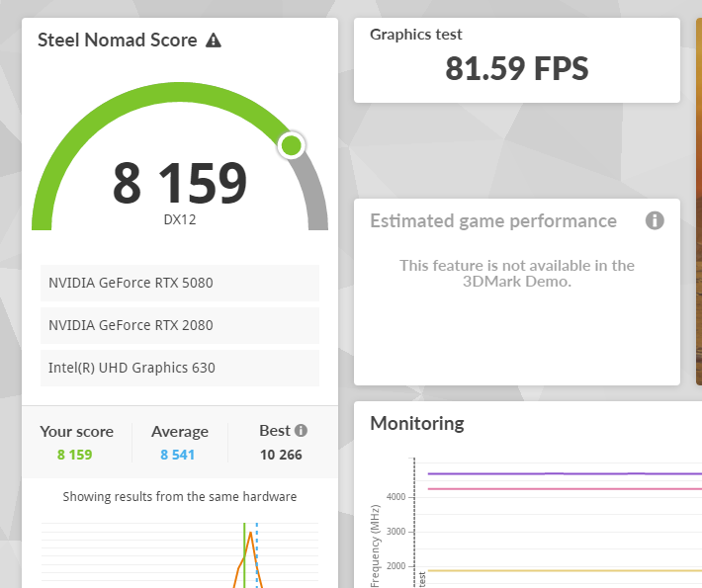Click the Frequency (MHz) axis label
The image size is (702, 588).
[x=375, y=546]
